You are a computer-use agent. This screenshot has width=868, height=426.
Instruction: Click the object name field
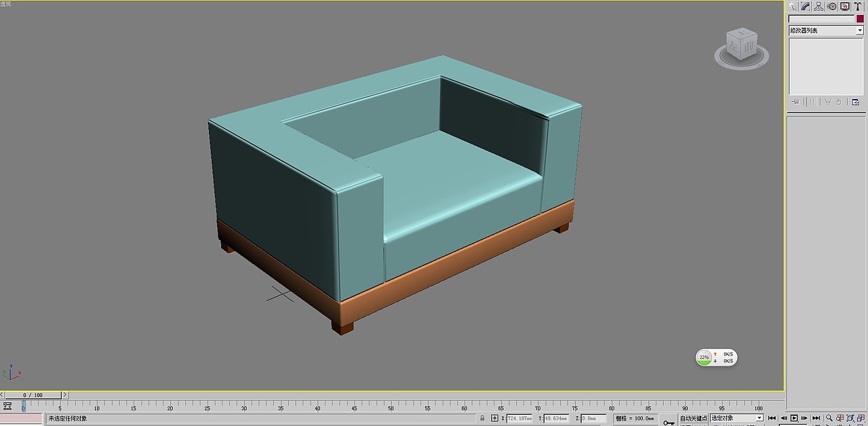coord(821,19)
